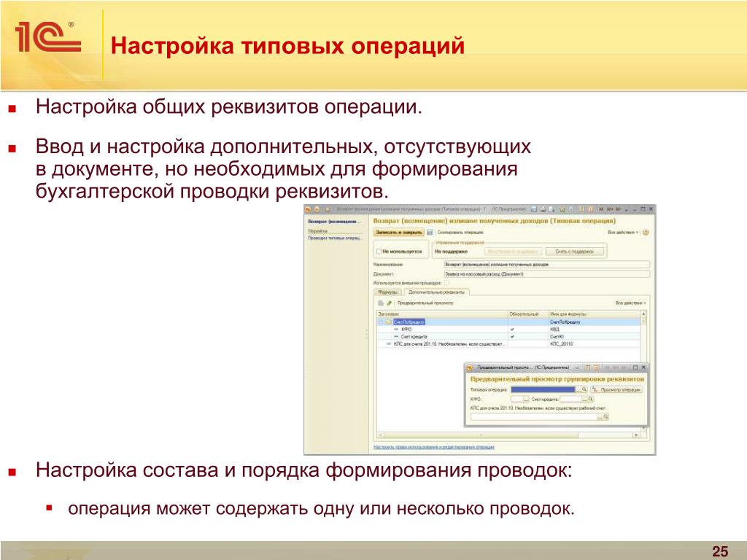Open Проводки типовых операций in the left panel
The height and width of the screenshot is (560, 747).
tap(334, 238)
